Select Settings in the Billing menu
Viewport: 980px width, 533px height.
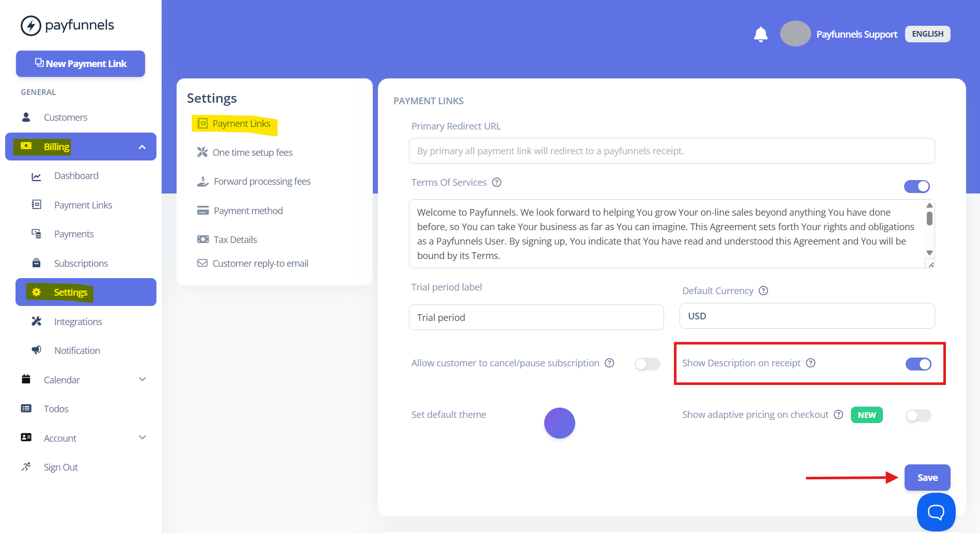click(86, 292)
